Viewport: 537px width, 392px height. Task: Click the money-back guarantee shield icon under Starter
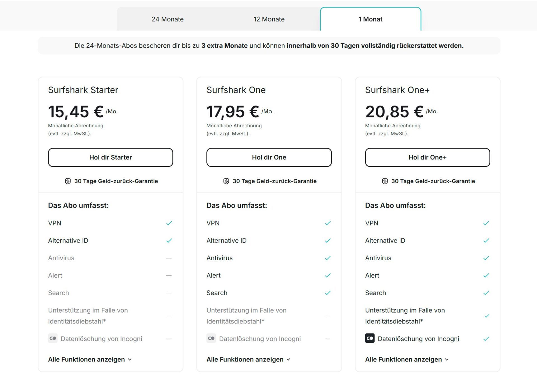click(x=68, y=181)
